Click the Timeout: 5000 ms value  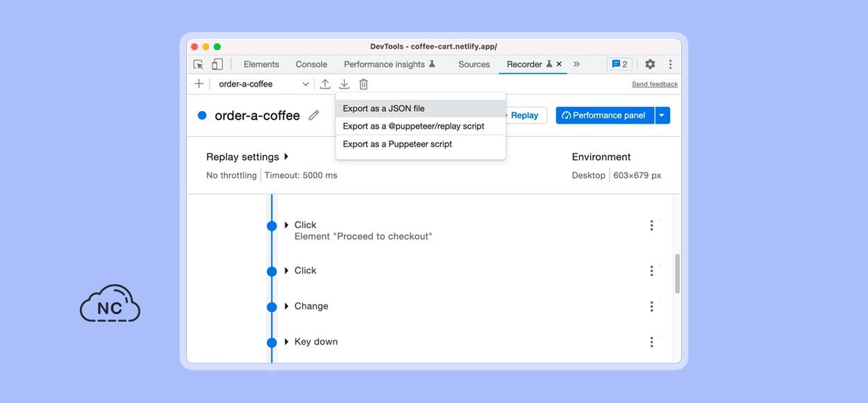(301, 175)
